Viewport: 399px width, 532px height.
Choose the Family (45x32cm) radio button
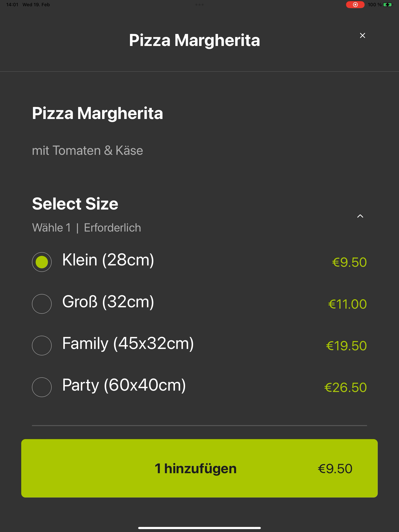pyautogui.click(x=42, y=345)
